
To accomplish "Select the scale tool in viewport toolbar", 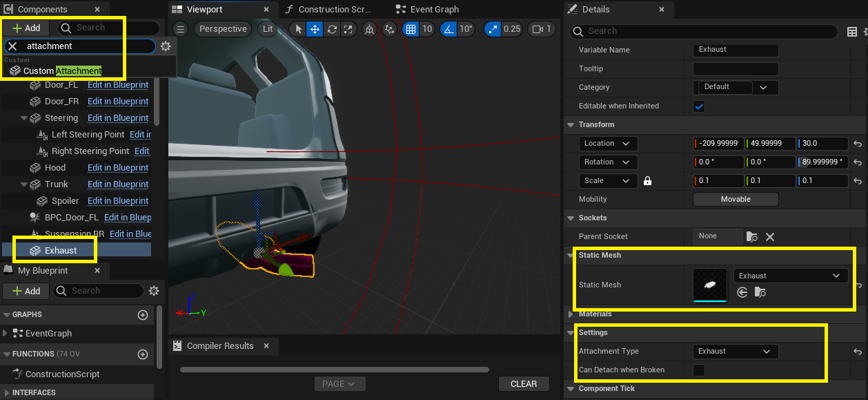I will click(x=348, y=29).
